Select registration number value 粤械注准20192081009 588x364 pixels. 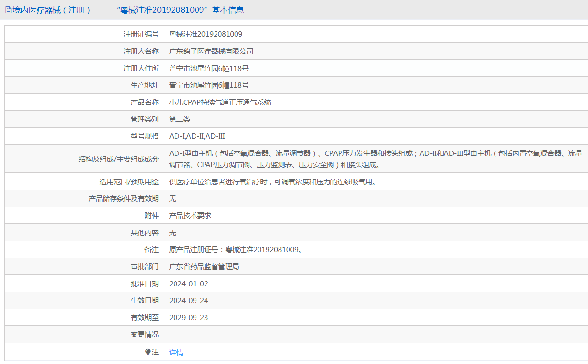click(x=206, y=34)
